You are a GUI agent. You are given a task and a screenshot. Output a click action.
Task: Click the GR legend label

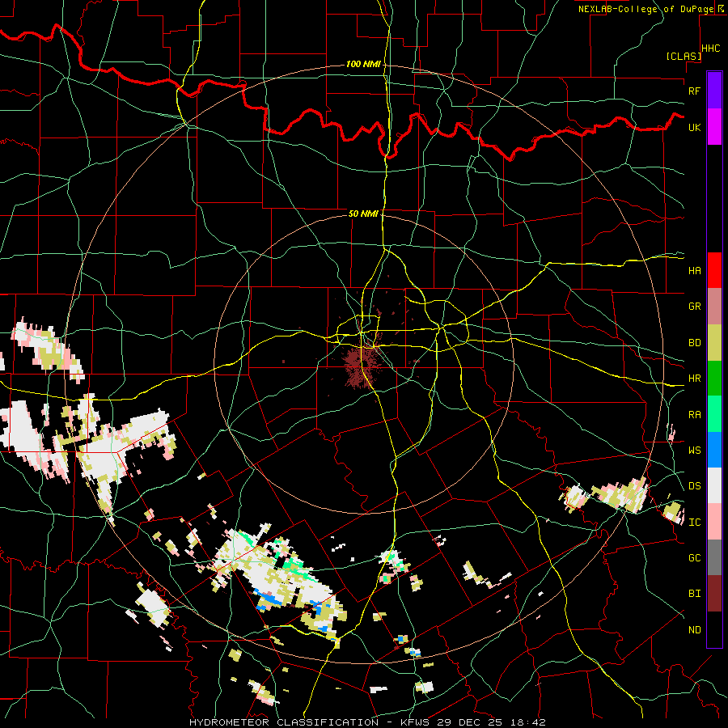[694, 307]
